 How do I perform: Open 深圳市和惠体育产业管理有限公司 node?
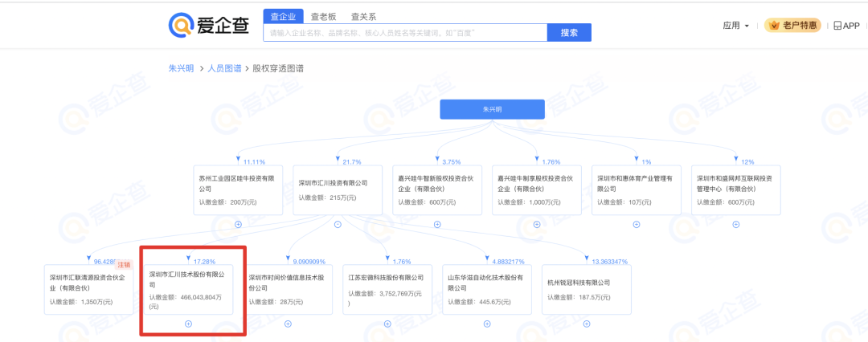click(x=636, y=189)
